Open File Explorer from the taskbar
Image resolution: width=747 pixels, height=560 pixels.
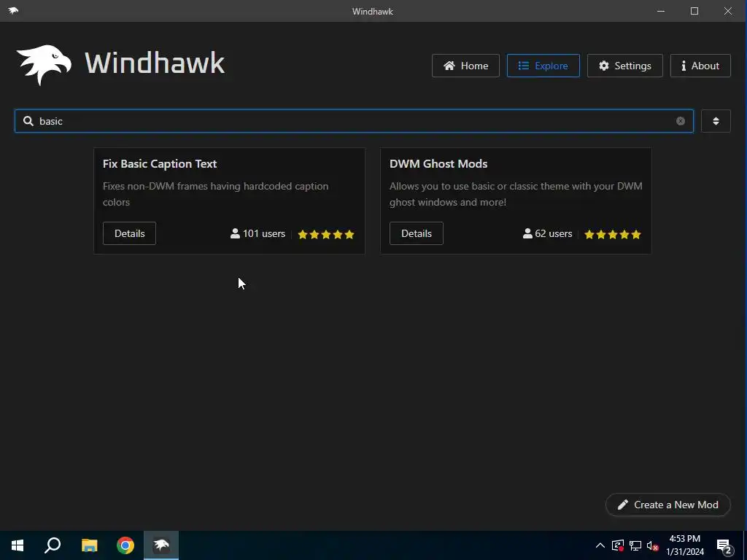tap(89, 545)
